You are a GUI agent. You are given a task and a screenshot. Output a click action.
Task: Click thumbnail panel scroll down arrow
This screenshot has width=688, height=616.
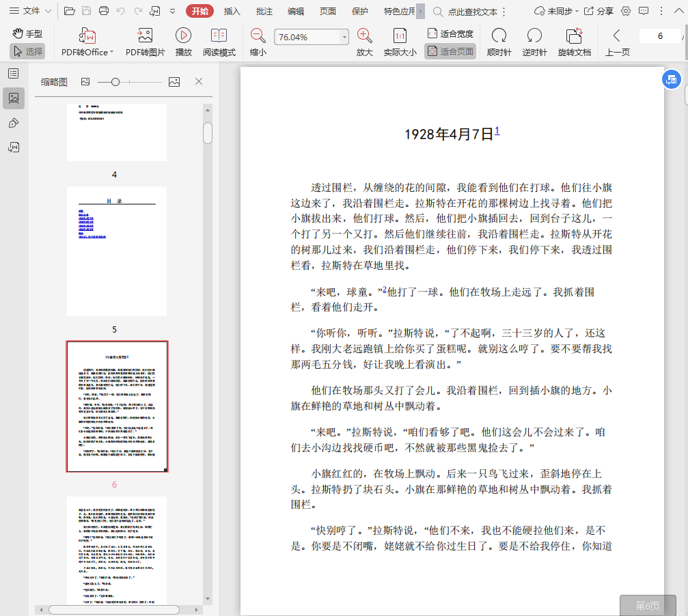208,599
